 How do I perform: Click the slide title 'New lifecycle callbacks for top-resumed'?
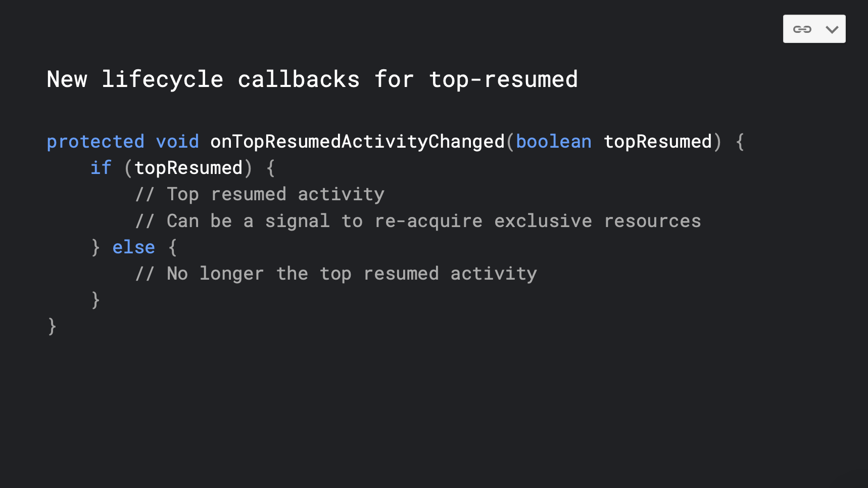pyautogui.click(x=312, y=79)
